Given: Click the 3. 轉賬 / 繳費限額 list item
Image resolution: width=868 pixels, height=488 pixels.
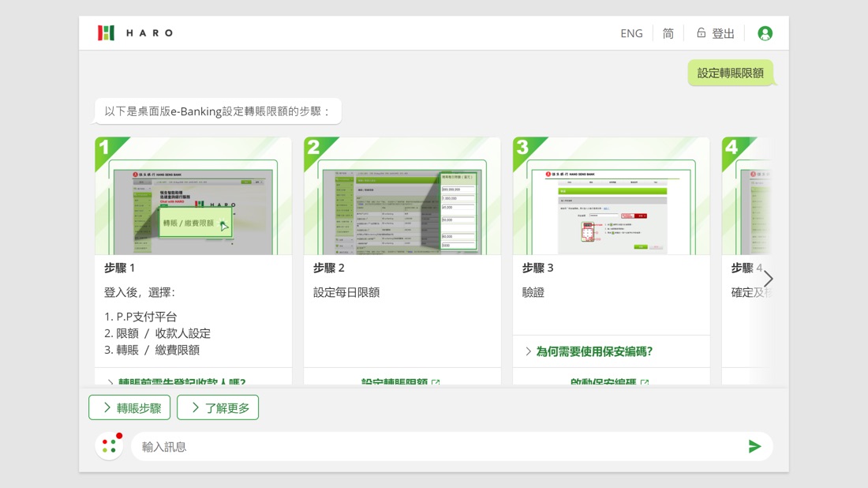Looking at the screenshot, I should point(152,350).
